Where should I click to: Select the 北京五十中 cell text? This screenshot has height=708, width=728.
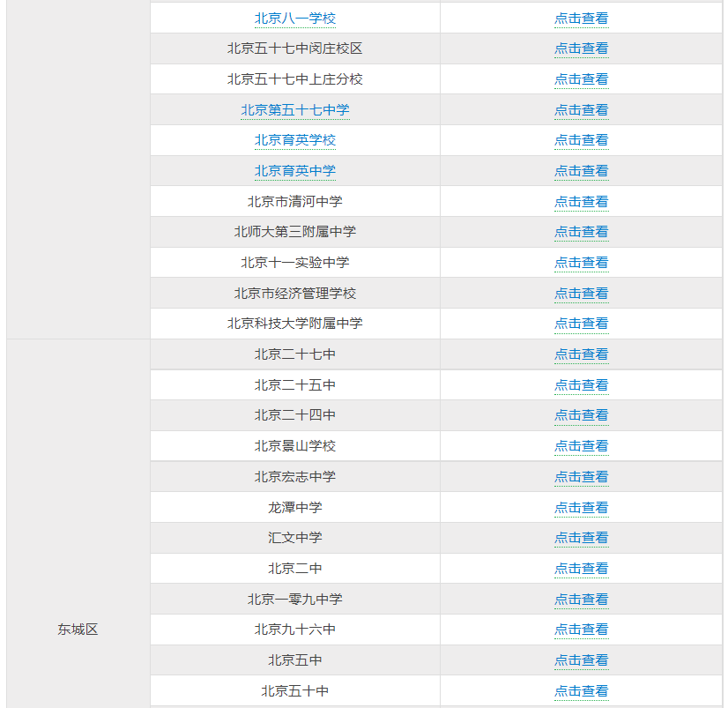[x=295, y=691]
